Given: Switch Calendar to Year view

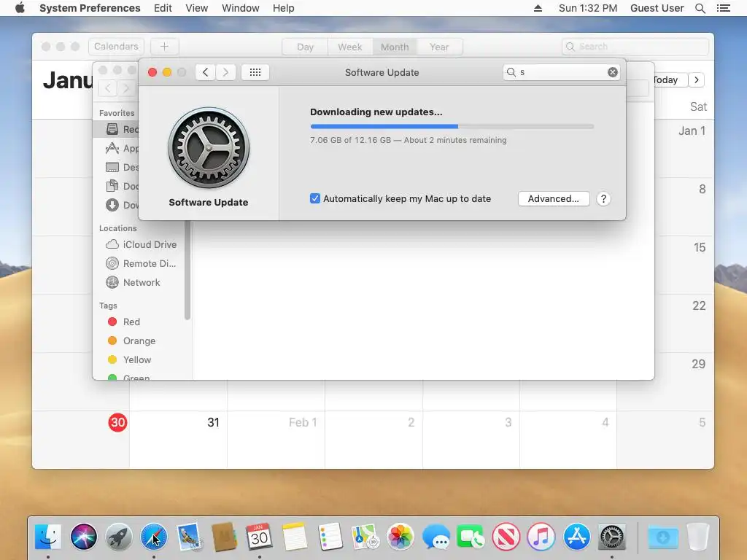Looking at the screenshot, I should pyautogui.click(x=439, y=47).
